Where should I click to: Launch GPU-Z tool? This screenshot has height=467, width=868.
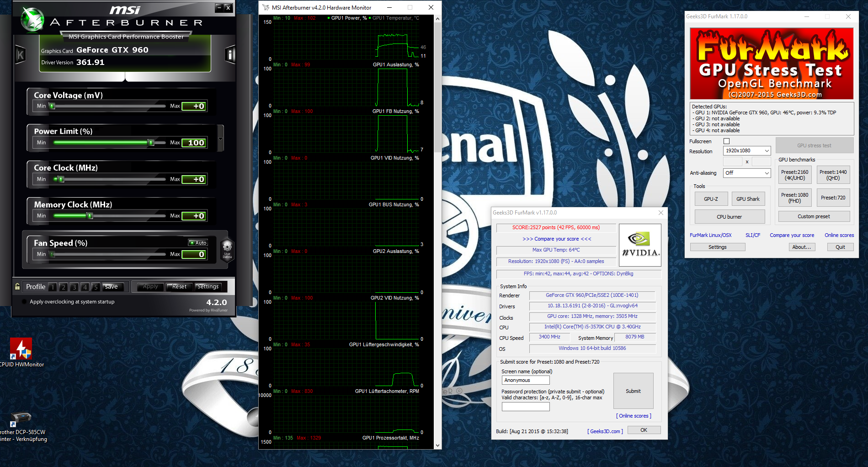pyautogui.click(x=711, y=199)
